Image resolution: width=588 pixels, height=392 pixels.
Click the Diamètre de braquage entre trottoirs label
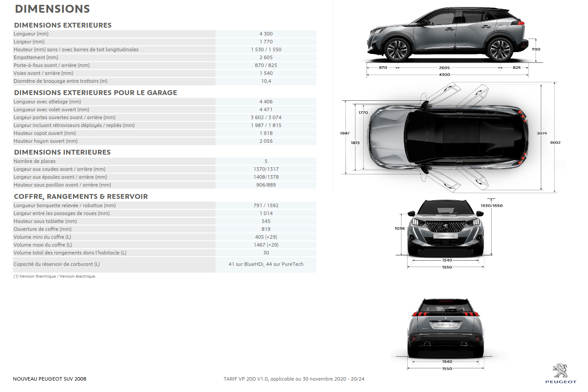click(x=60, y=81)
